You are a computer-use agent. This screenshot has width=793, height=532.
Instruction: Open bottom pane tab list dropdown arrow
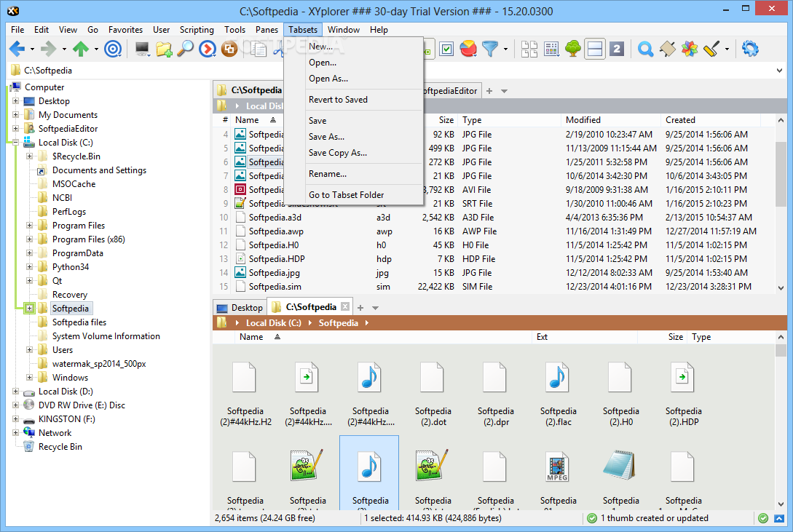pyautogui.click(x=375, y=308)
